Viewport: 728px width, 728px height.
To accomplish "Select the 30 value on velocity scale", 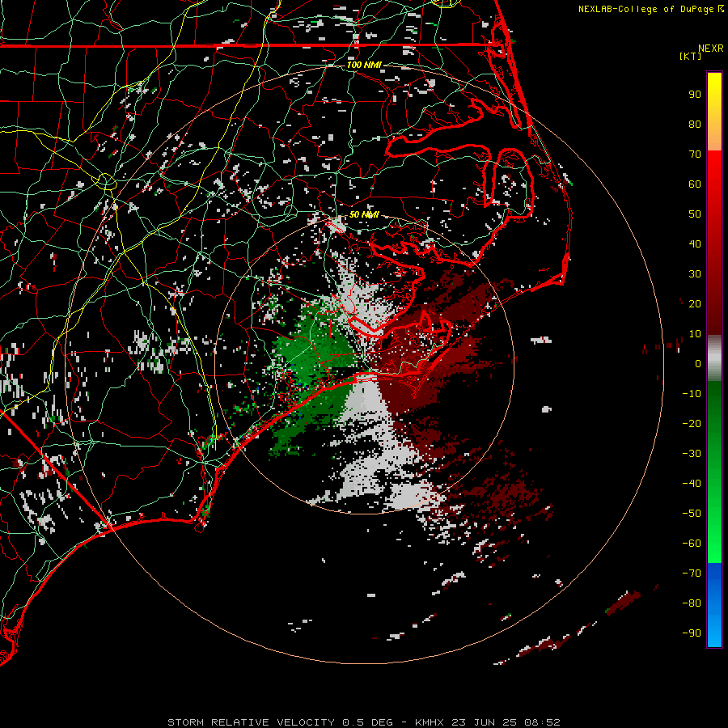I will [695, 274].
